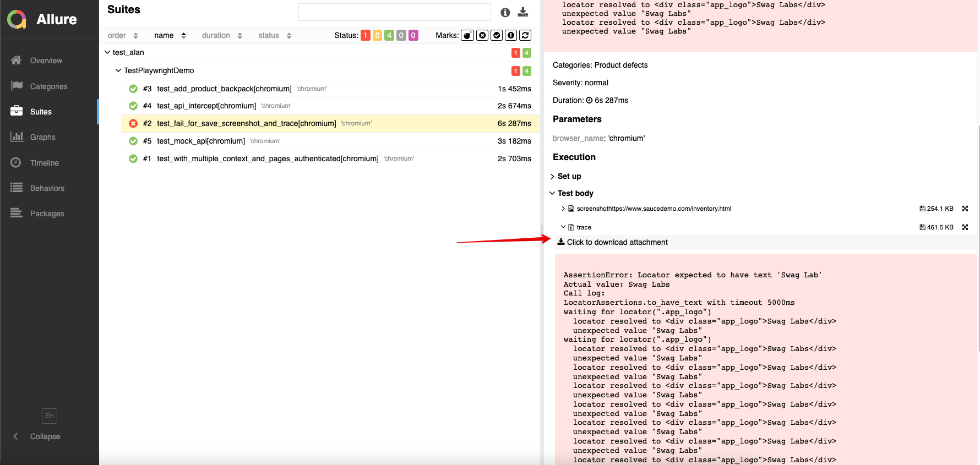Select test_fail_for_save_screenshot_and_trace test
The image size is (980, 465).
(x=330, y=123)
